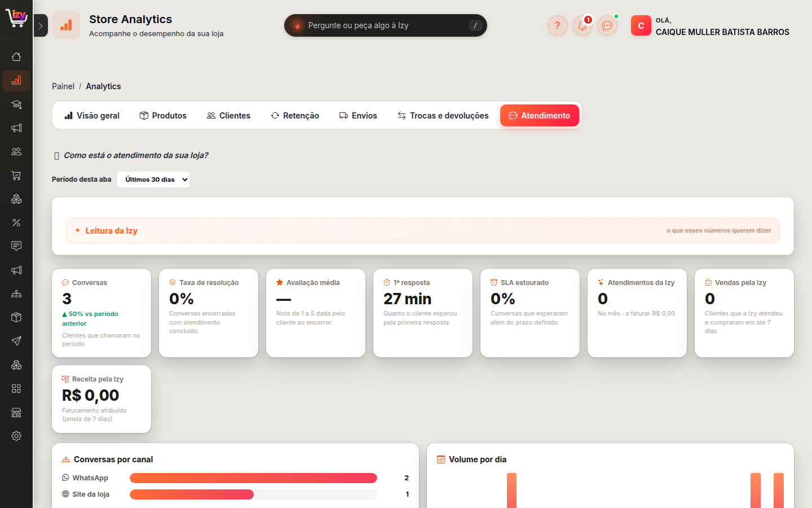Switch to the Produtos tab
Image resolution: width=812 pixels, height=508 pixels.
tap(163, 116)
